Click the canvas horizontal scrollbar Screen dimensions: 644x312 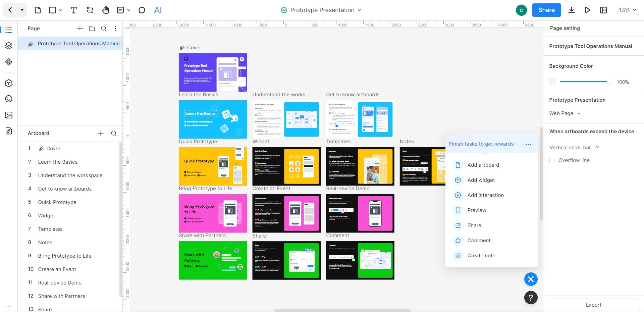click(x=342, y=310)
